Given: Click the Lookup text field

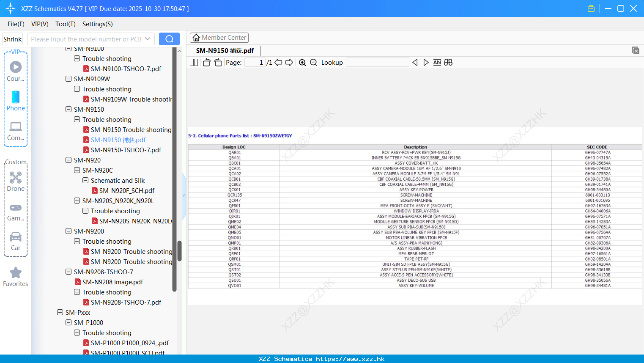Looking at the screenshot, I should coord(377,62).
